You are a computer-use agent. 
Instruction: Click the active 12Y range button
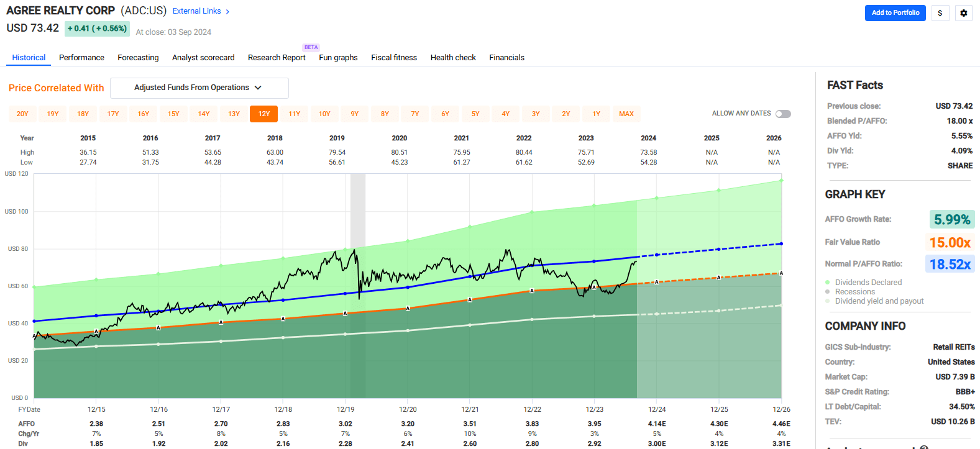pyautogui.click(x=263, y=114)
